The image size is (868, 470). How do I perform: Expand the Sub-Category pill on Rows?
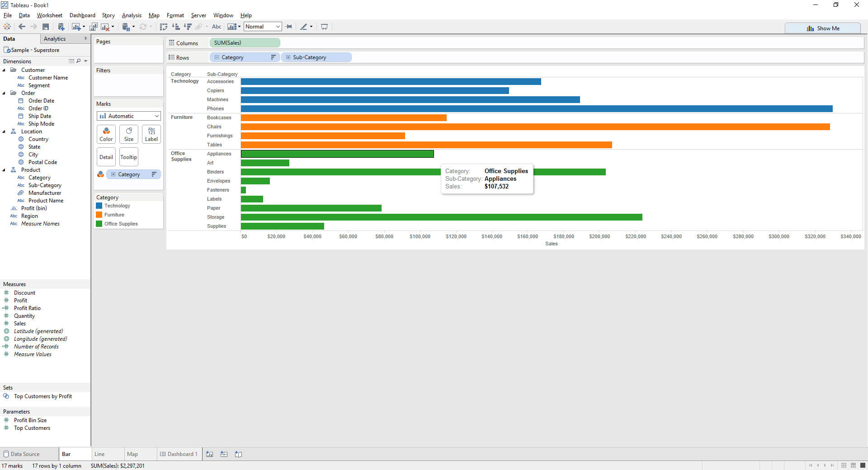pos(288,57)
